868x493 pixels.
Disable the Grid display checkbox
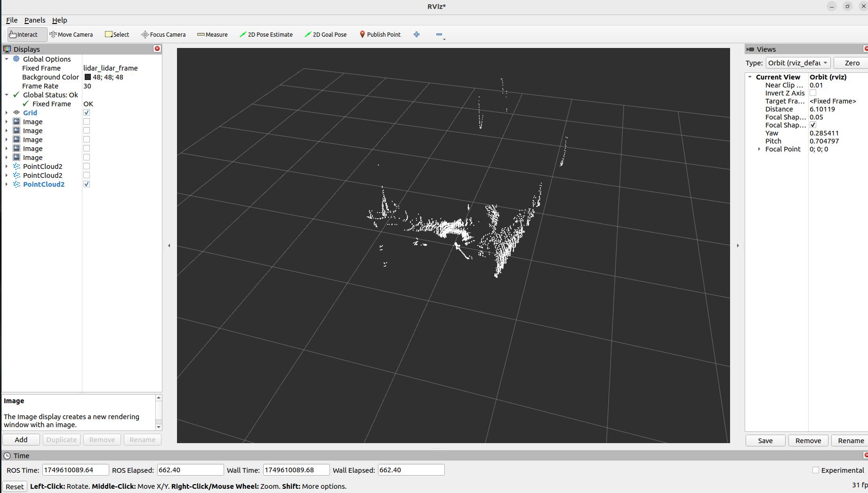pos(86,112)
